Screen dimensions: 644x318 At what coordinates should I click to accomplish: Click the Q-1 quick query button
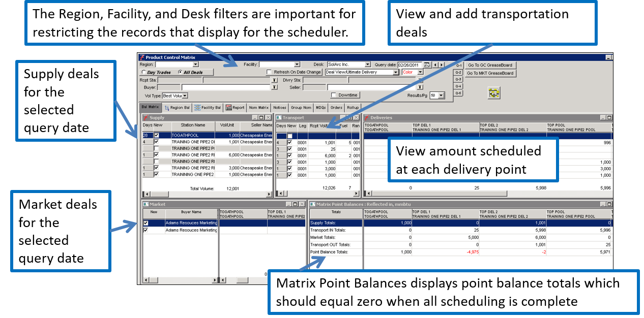[458, 66]
